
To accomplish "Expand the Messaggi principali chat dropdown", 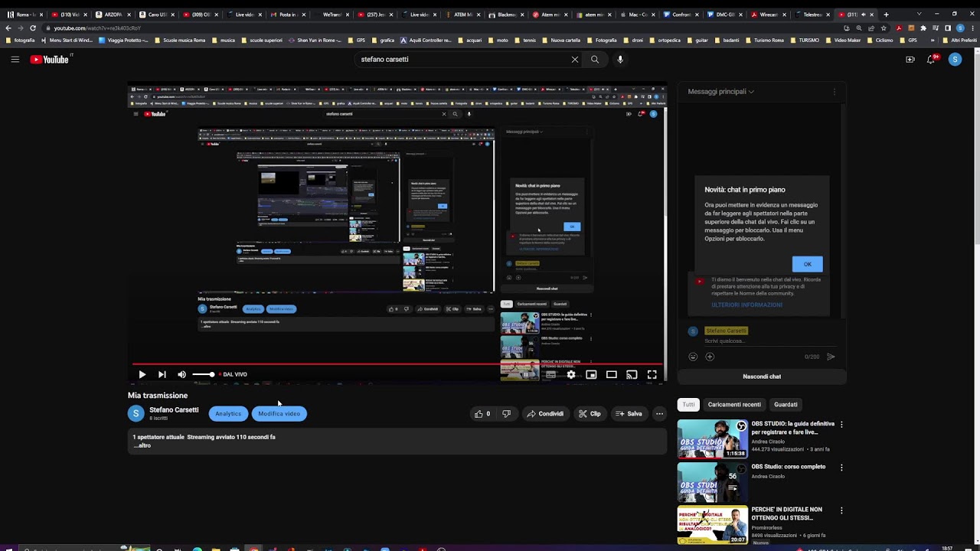I will click(x=720, y=92).
